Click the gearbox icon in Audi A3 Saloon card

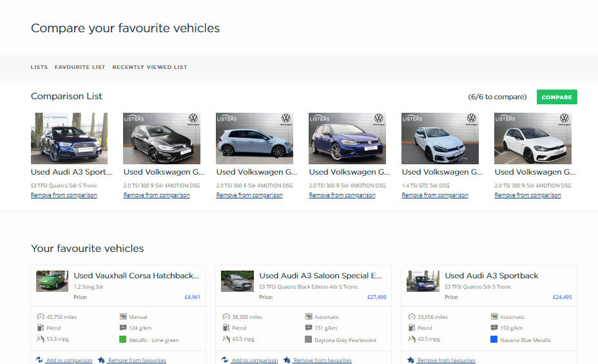point(309,316)
